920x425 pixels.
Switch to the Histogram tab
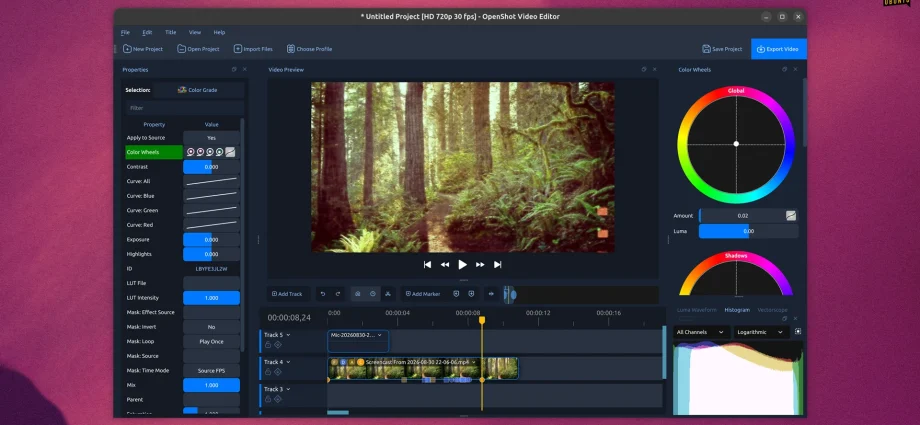pyautogui.click(x=737, y=310)
